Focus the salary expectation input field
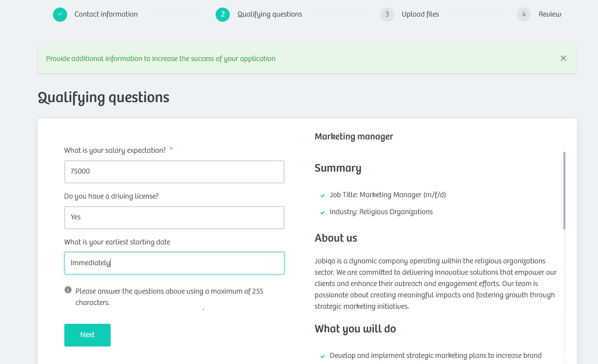 click(x=174, y=172)
